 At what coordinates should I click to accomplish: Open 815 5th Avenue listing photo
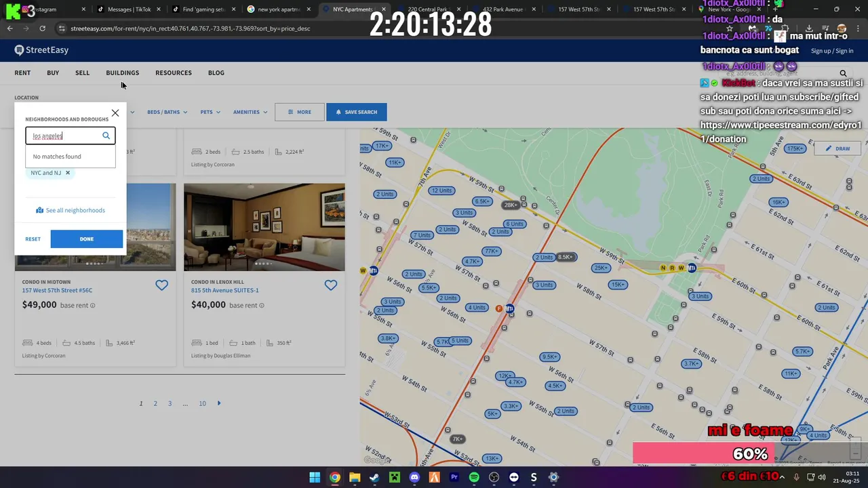264,227
